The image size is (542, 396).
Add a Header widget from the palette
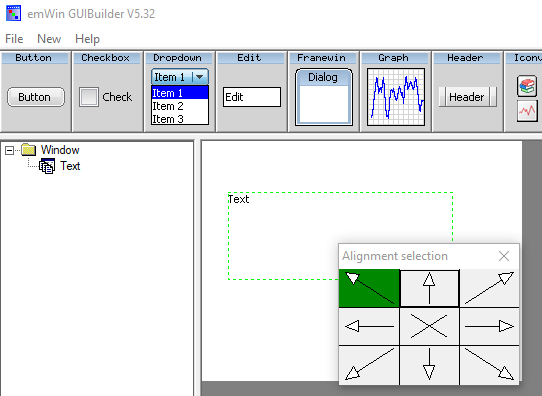point(468,92)
